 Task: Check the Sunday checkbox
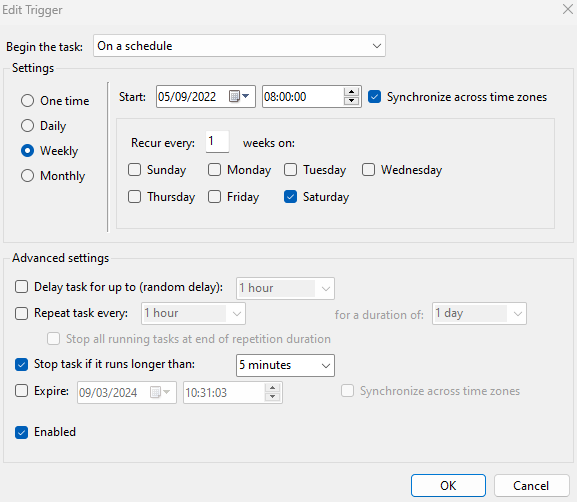pos(134,170)
